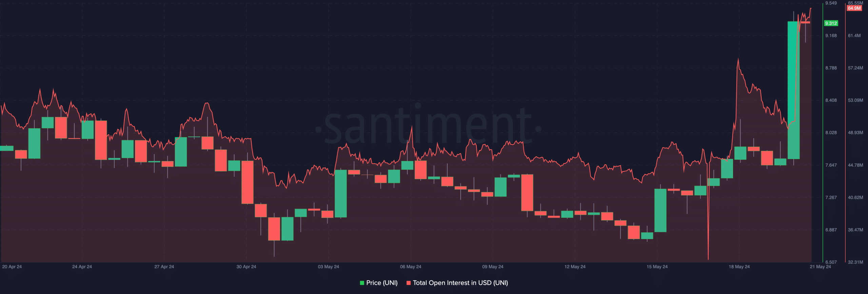Click the tallest green candle near 21 May
The height and width of the screenshot is (294, 868).
tap(793, 90)
